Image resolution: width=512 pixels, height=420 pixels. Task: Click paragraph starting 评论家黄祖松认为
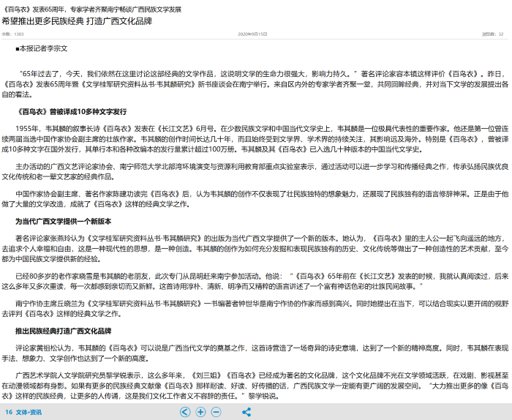click(255, 353)
